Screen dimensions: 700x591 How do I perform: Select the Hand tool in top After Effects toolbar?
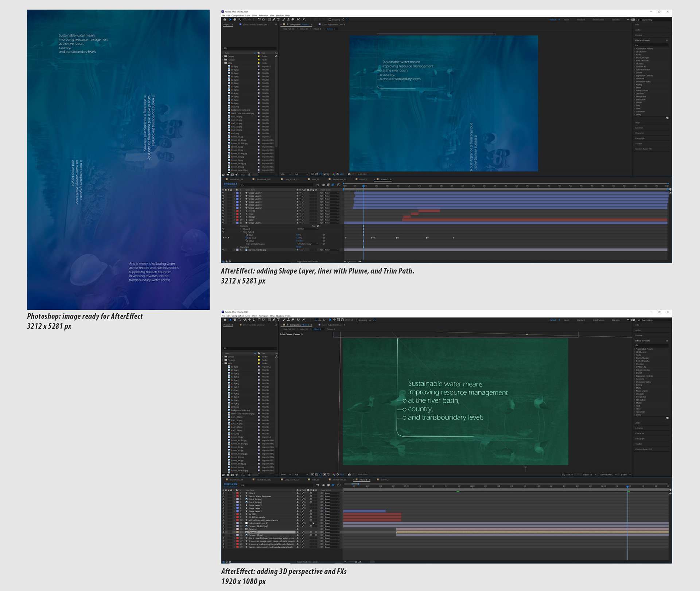point(235,19)
